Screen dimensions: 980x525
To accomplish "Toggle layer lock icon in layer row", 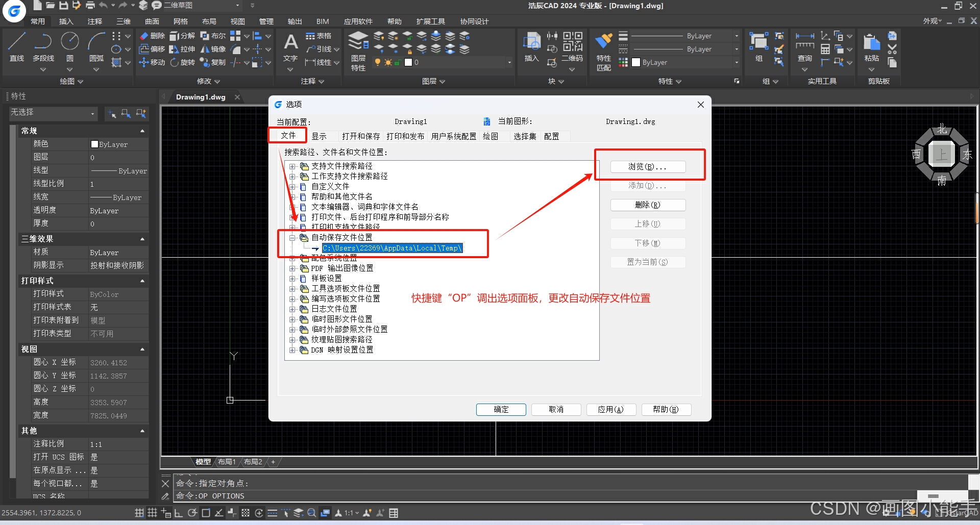I will tap(397, 62).
